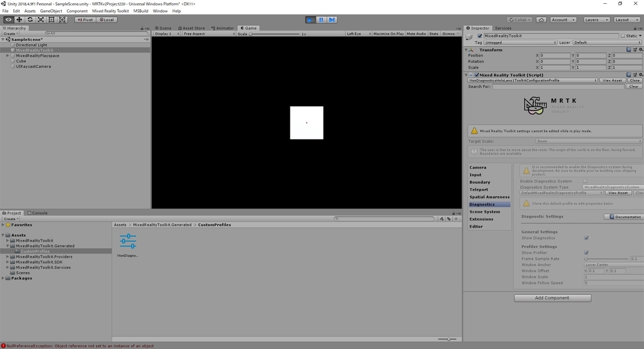Open the Layers dropdown in toolbar

(x=597, y=20)
